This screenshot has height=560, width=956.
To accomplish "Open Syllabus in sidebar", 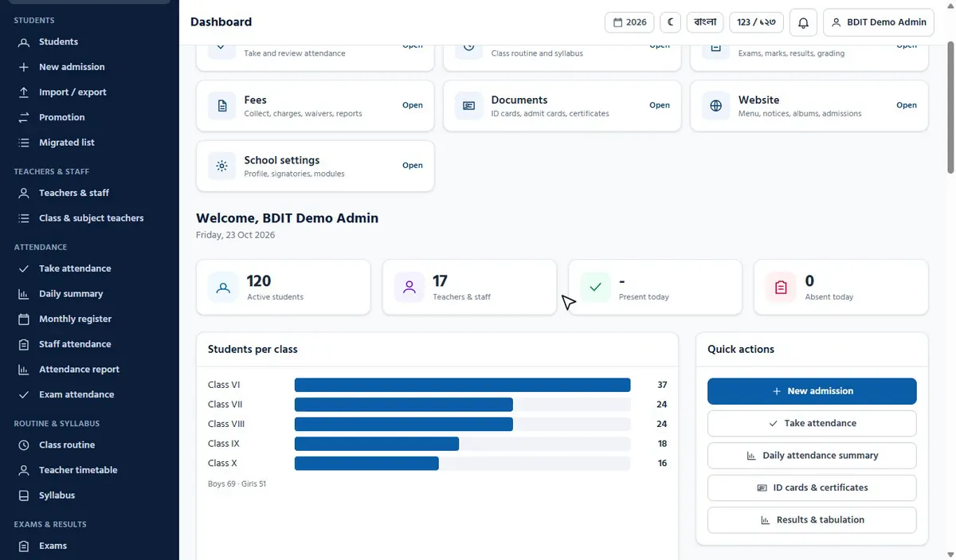I will pyautogui.click(x=89, y=495).
